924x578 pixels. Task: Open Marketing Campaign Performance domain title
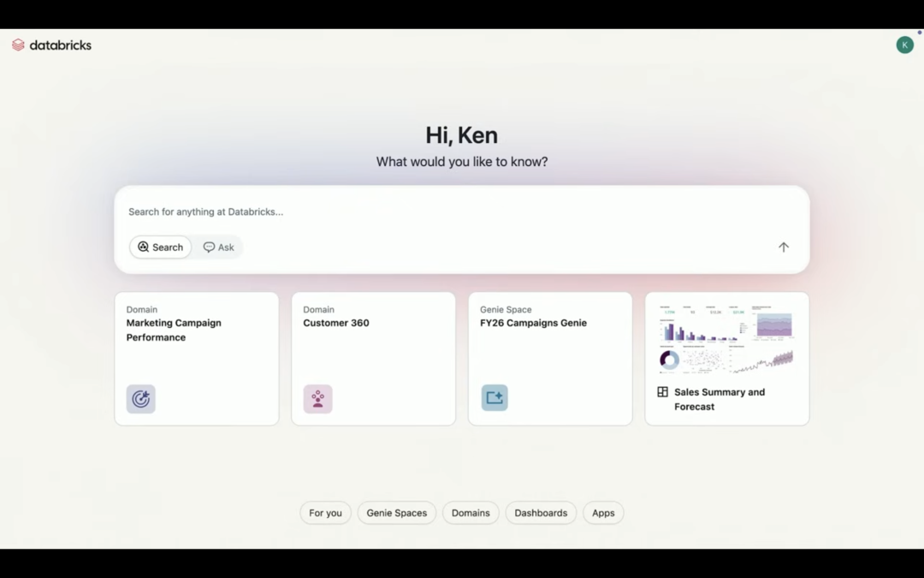(x=174, y=330)
